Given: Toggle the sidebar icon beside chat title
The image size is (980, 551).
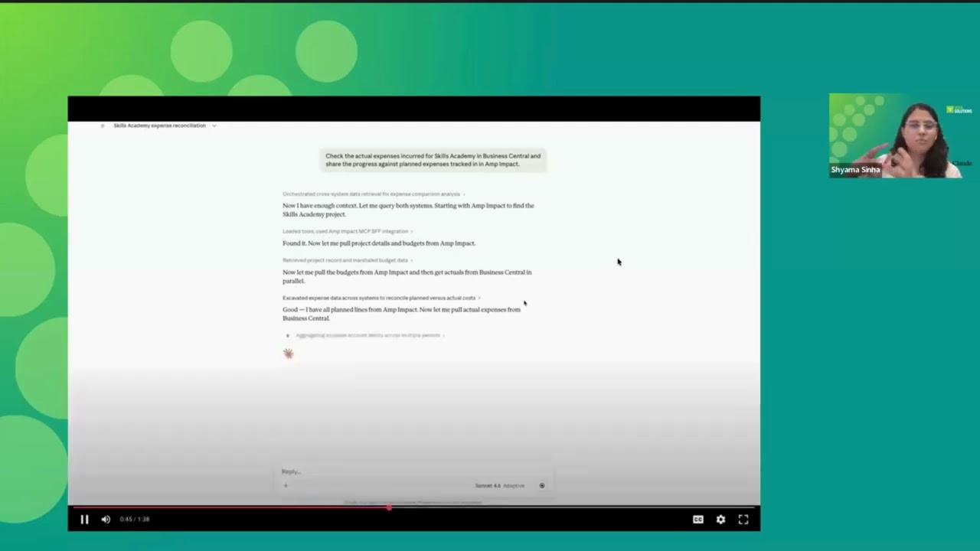Looking at the screenshot, I should [102, 126].
